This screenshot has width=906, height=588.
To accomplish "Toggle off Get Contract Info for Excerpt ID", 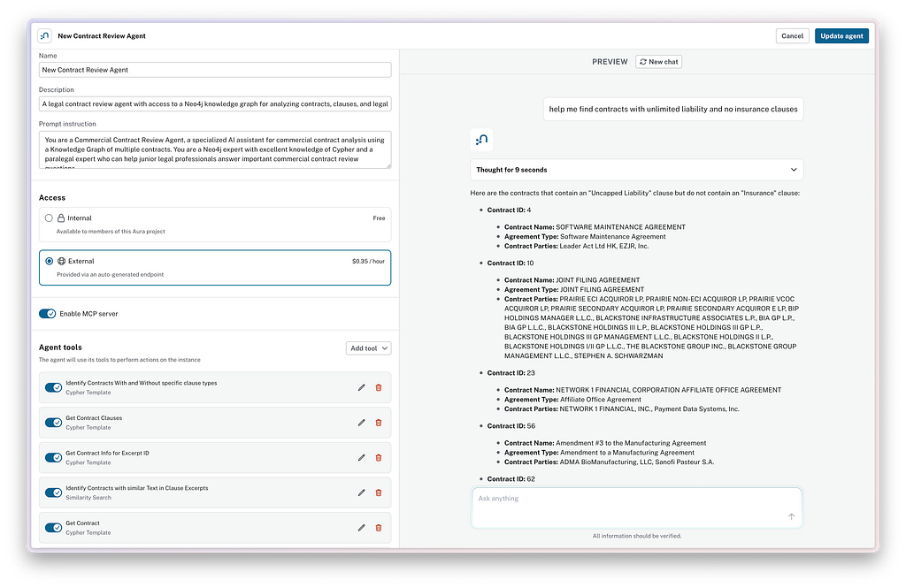I will [x=54, y=457].
